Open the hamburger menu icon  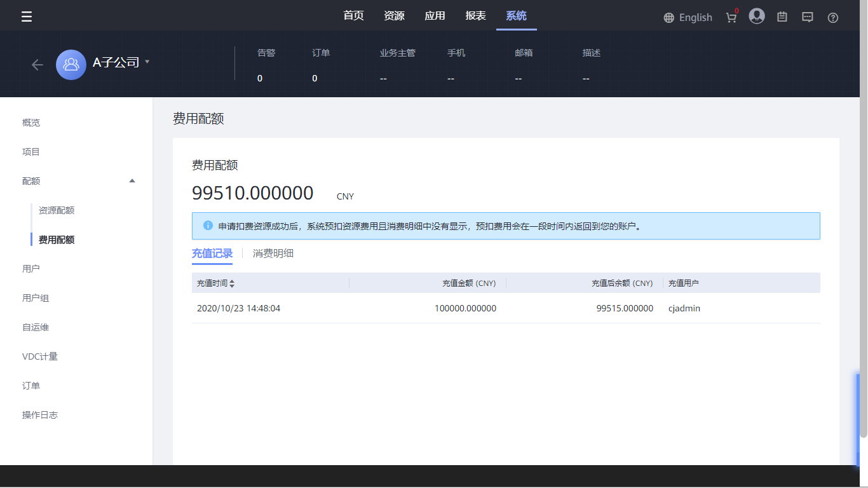click(x=27, y=17)
